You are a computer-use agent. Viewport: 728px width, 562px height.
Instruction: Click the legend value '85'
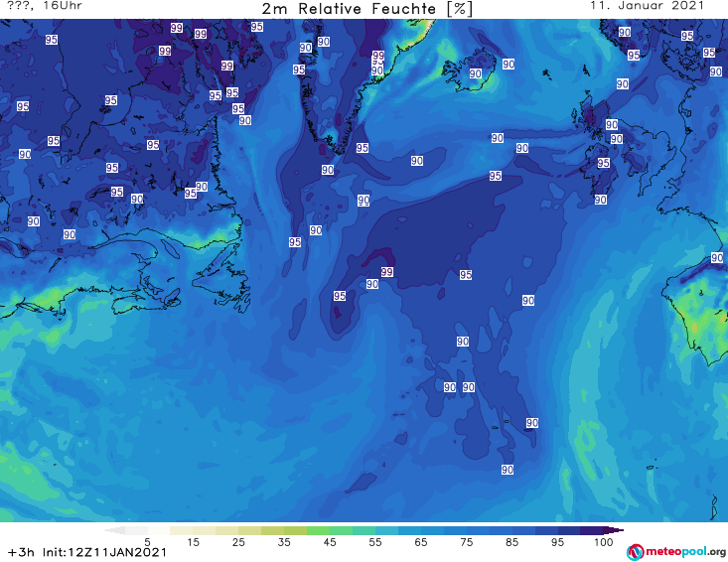click(x=511, y=541)
